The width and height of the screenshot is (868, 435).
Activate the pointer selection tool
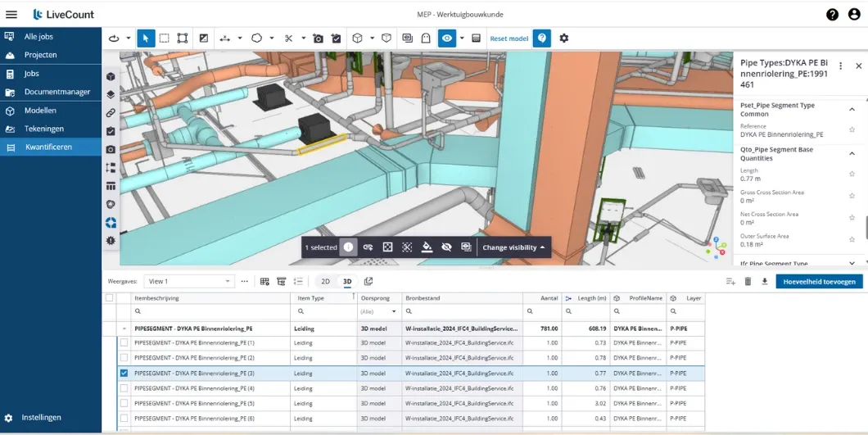[146, 39]
